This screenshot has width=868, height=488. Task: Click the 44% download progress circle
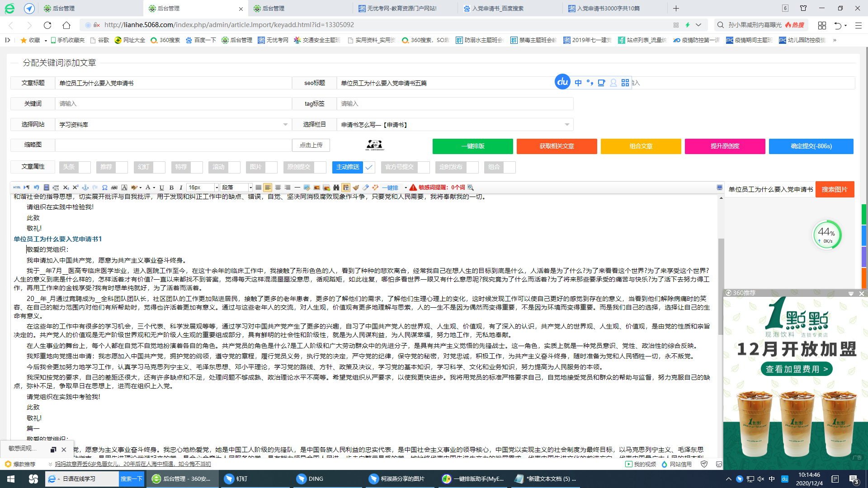[827, 234]
